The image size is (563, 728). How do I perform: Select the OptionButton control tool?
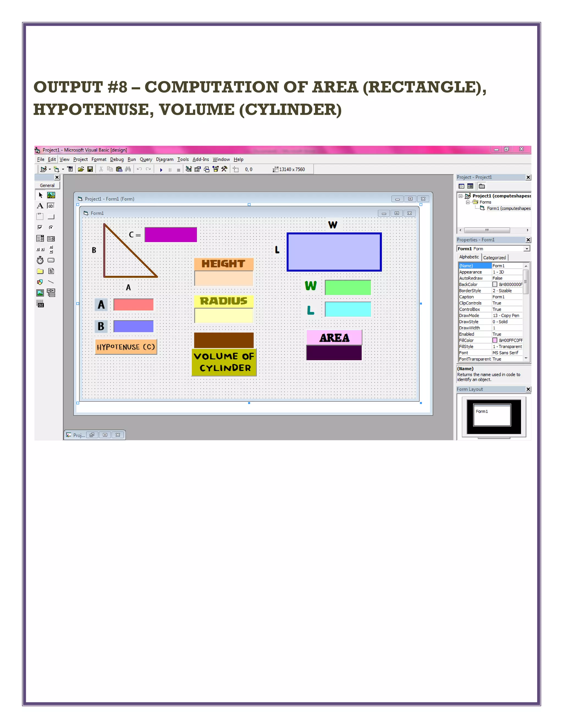(51, 227)
